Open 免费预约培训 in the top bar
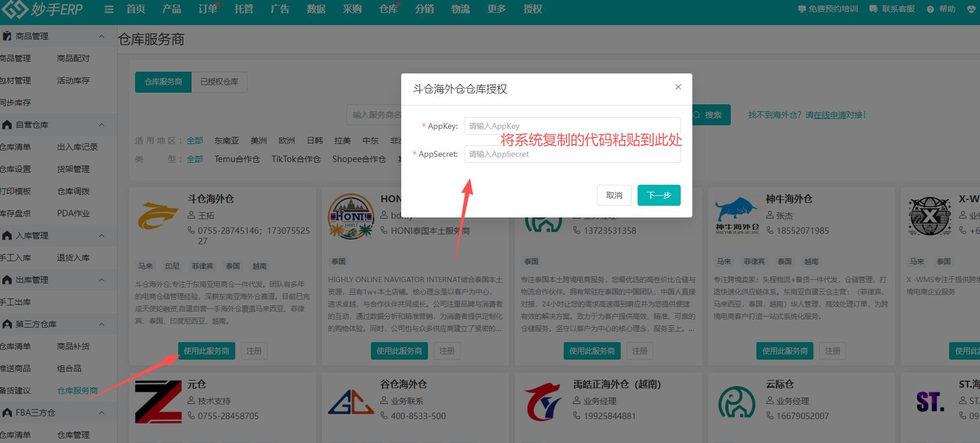 tap(828, 9)
